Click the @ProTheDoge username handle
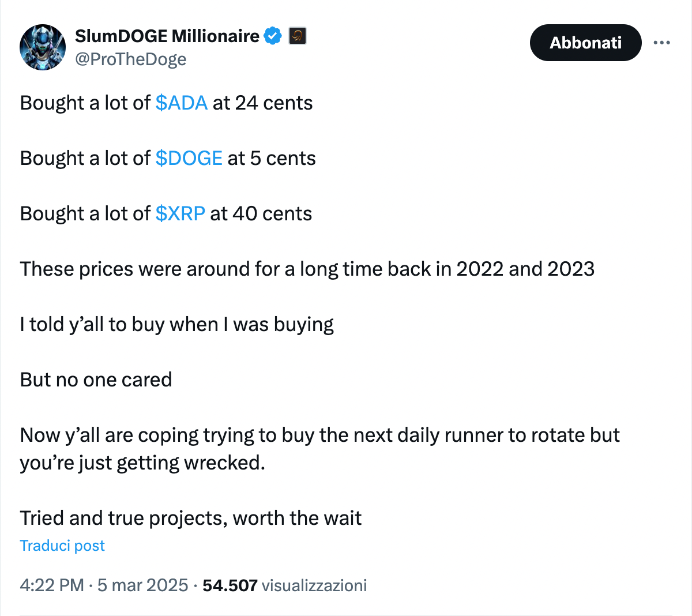Screen dimensions: 692x616 pyautogui.click(x=131, y=59)
